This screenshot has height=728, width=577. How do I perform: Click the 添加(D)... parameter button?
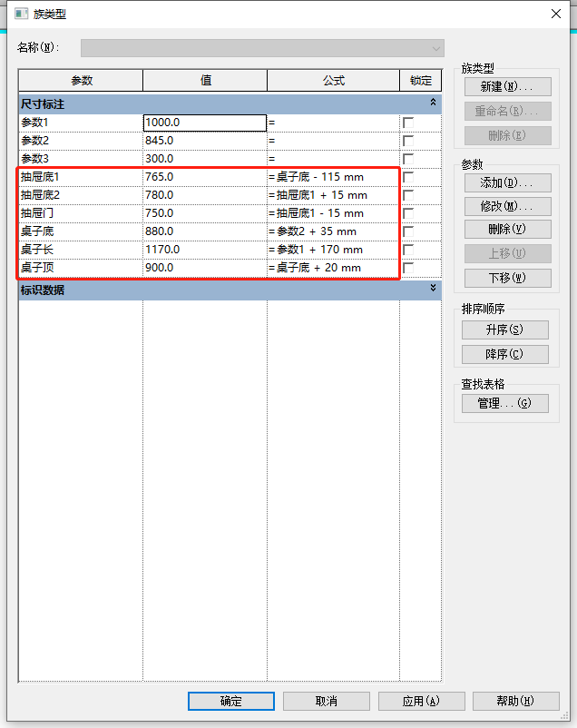tap(508, 183)
